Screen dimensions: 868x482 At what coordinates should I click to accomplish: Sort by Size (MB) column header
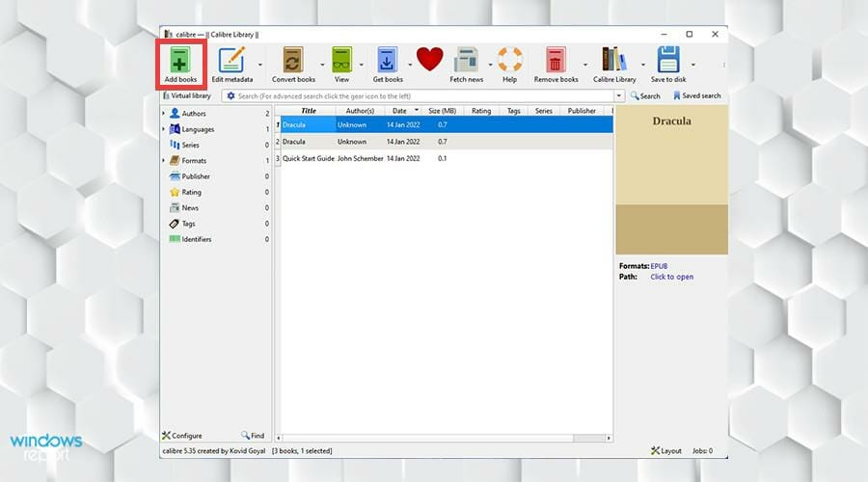[x=443, y=111]
